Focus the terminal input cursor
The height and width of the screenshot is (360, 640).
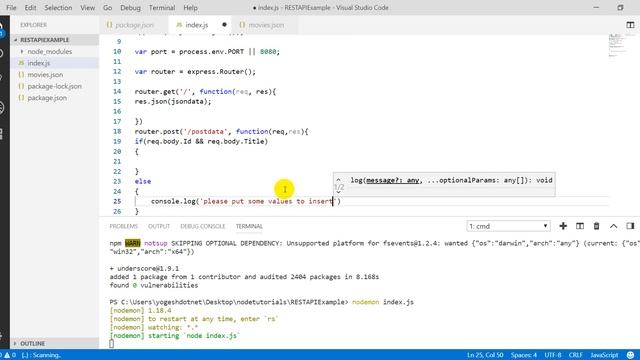coord(111,344)
